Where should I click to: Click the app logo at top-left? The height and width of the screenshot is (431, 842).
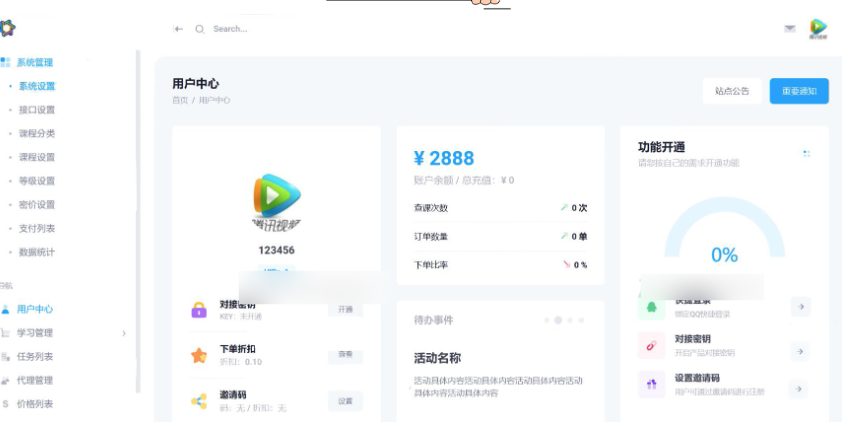click(8, 28)
